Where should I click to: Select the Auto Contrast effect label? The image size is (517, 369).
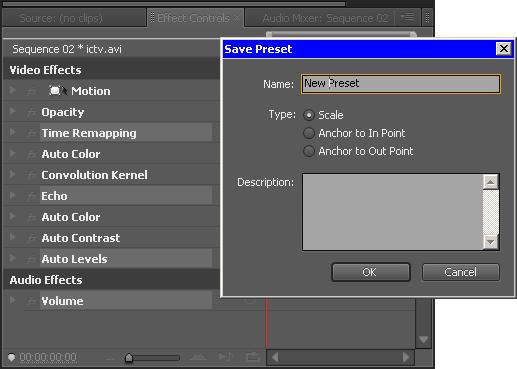[81, 238]
